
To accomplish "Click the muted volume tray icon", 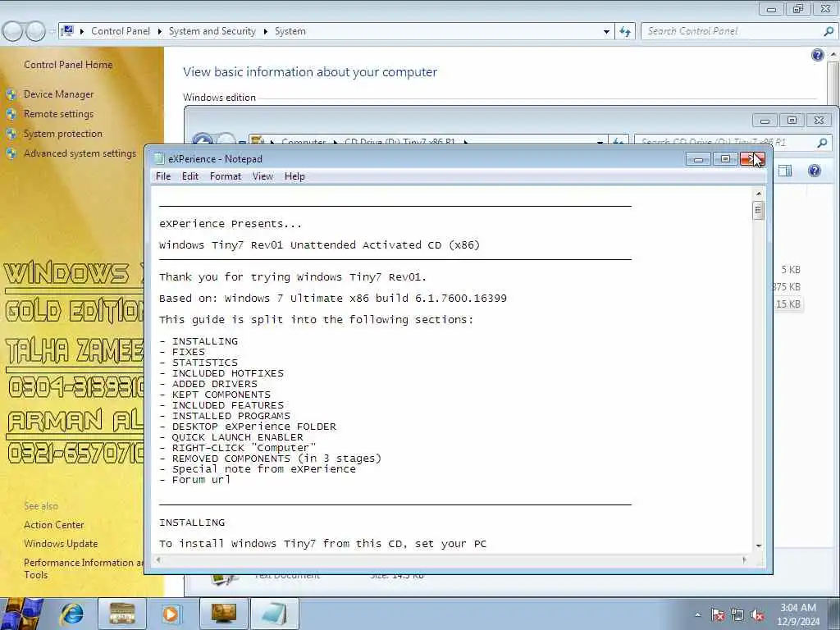I will (757, 615).
